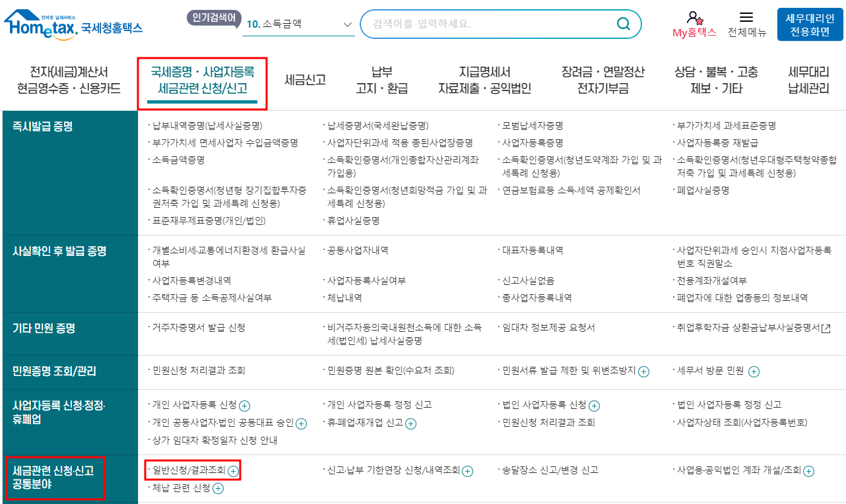Image resolution: width=846 pixels, height=504 pixels.
Task: Click 세무대리인 전용화면 button
Action: point(810,24)
